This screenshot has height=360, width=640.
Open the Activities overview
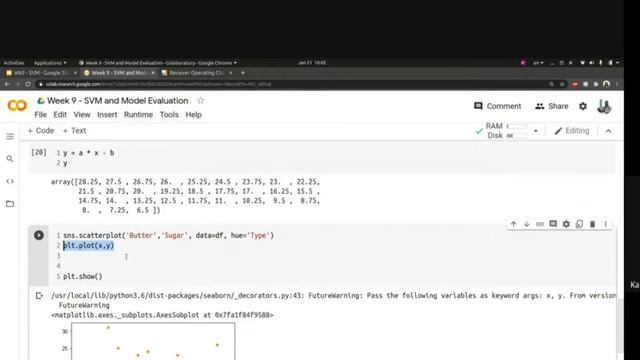pyautogui.click(x=14, y=63)
